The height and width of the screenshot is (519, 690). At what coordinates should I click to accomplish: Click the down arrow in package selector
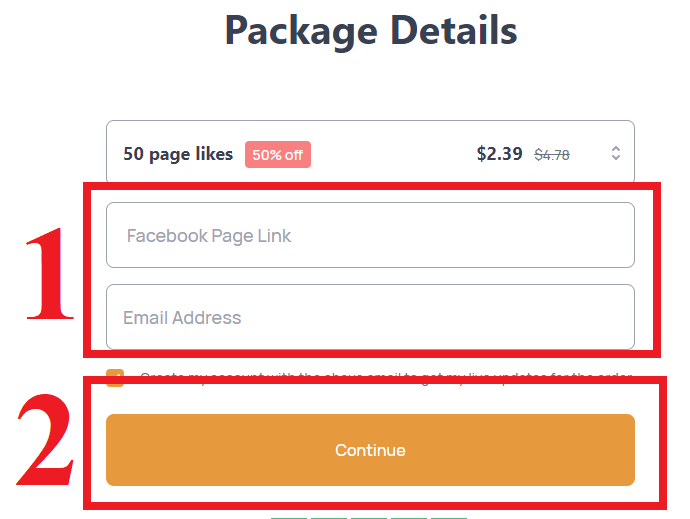[616, 158]
